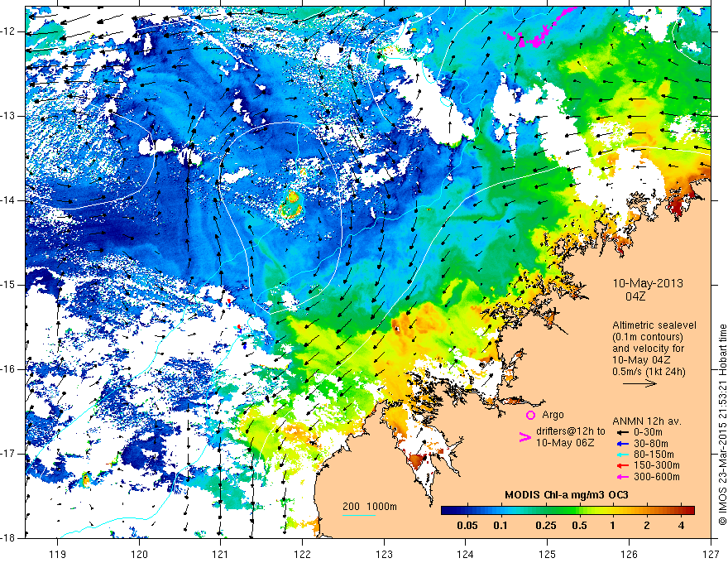Click the '2' colorbar tick label
The image size is (728, 563).
click(647, 526)
